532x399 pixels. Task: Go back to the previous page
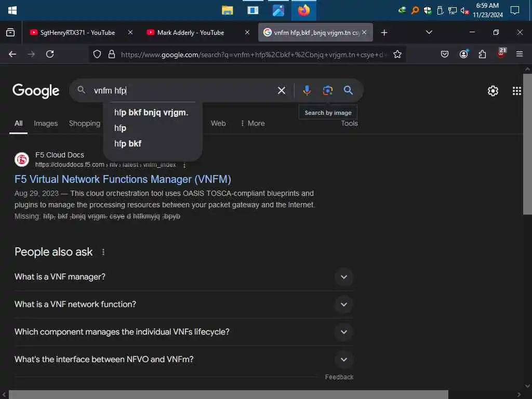coord(12,54)
